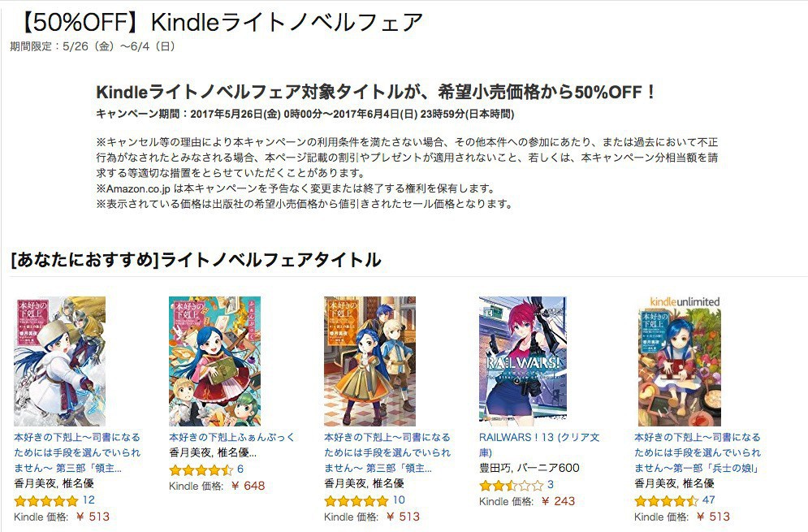This screenshot has height=532, width=808.
Task: Open the 本好きの下剋上ふぁんぶっく cover image
Action: [x=215, y=361]
